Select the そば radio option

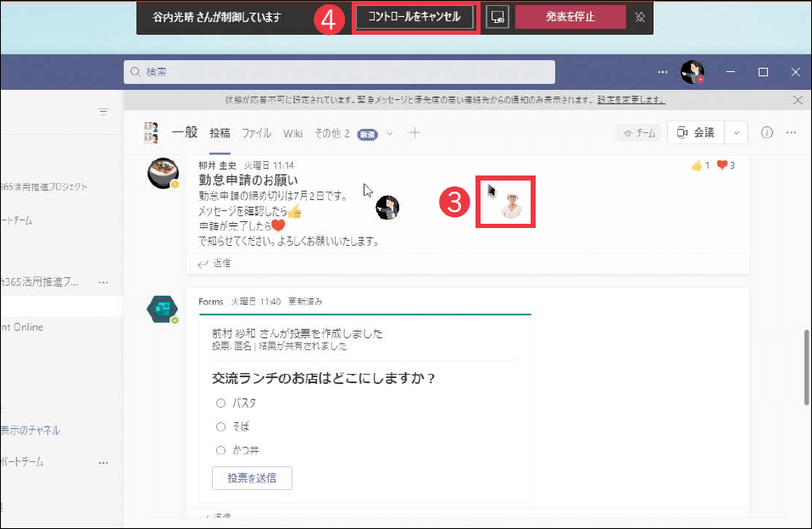pos(220,426)
